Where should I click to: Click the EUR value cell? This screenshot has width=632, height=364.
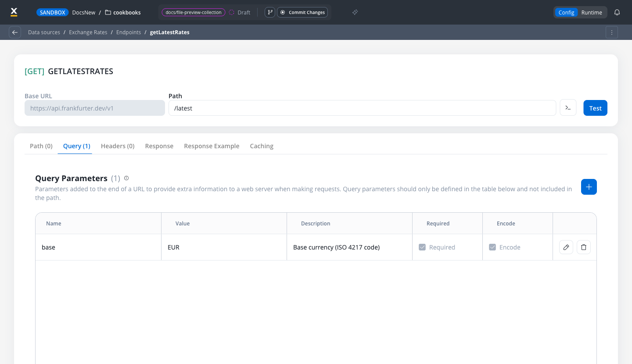[224, 247]
